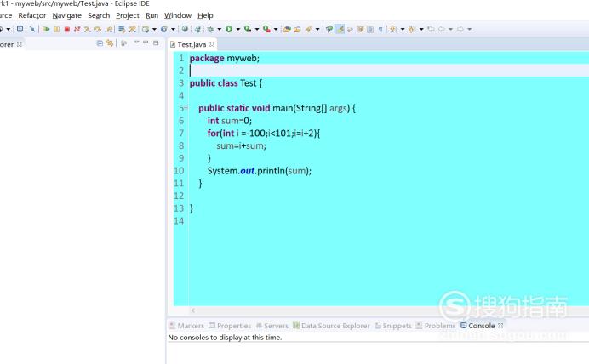Toggle Block Selection mode
This screenshot has width=589, height=364.
(370, 29)
